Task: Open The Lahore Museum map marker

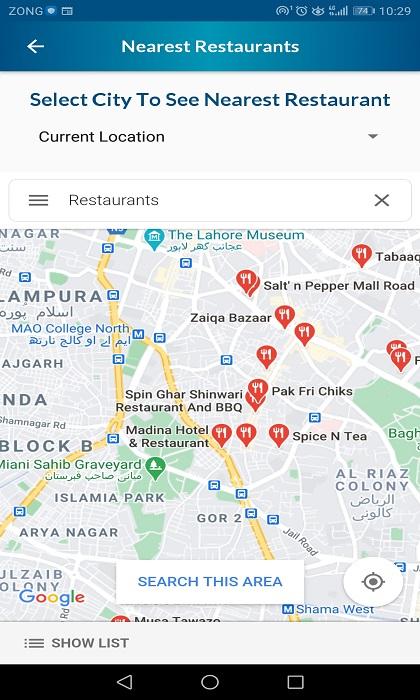Action: pos(154,236)
